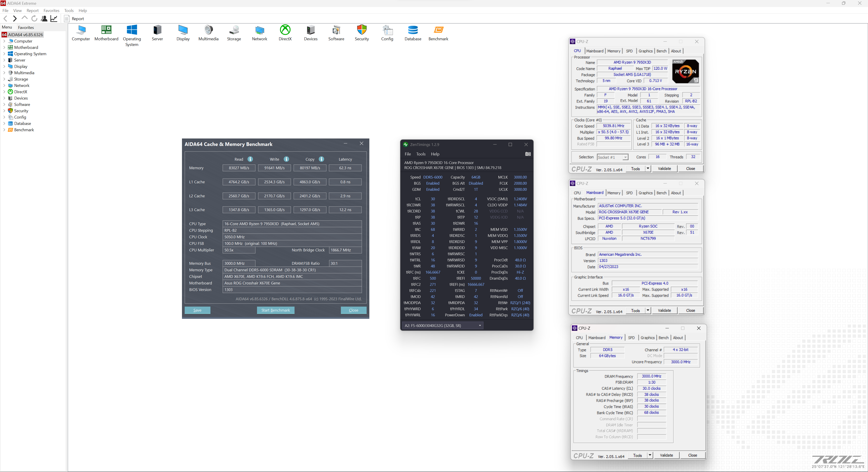Image resolution: width=868 pixels, height=472 pixels.
Task: Open the ZenTimings Tools menu
Action: point(421,154)
